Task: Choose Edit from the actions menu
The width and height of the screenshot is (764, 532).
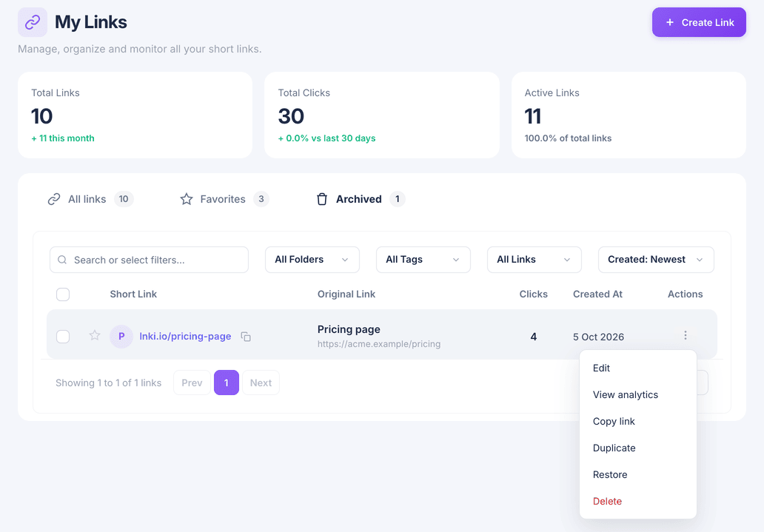Action: click(x=638, y=368)
